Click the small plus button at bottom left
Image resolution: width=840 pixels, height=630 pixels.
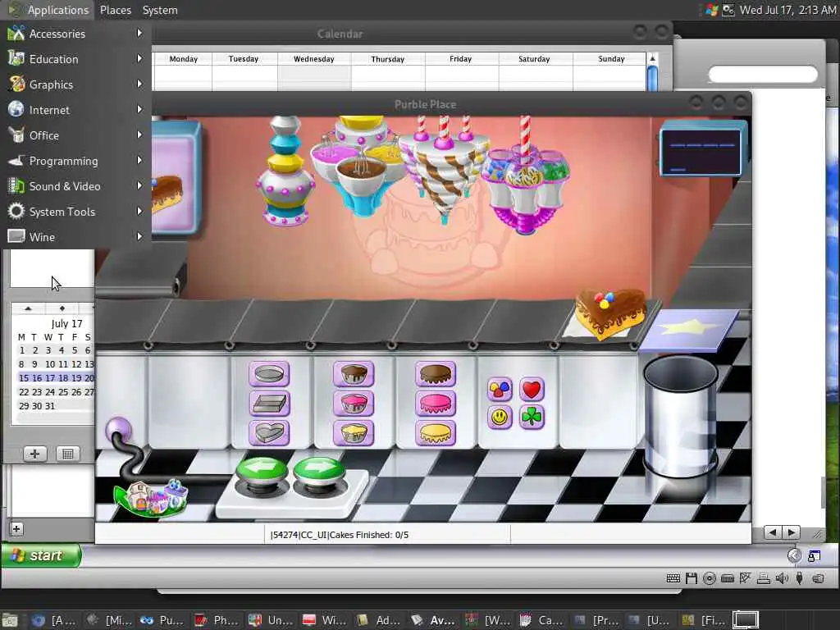point(16,529)
